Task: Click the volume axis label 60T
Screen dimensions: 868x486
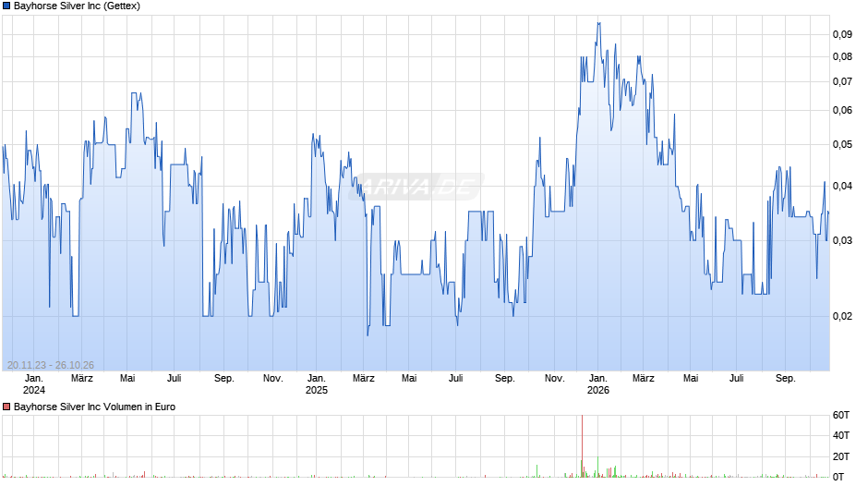Action: (841, 415)
